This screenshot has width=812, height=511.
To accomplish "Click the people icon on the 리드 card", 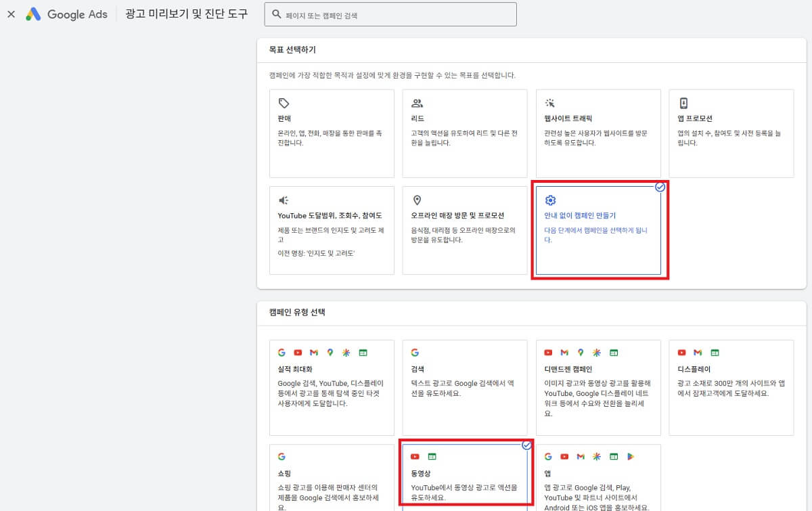I will [x=417, y=103].
